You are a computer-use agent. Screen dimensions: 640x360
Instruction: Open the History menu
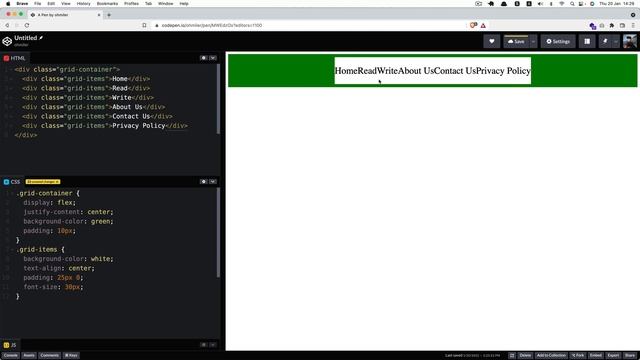[x=84, y=3]
